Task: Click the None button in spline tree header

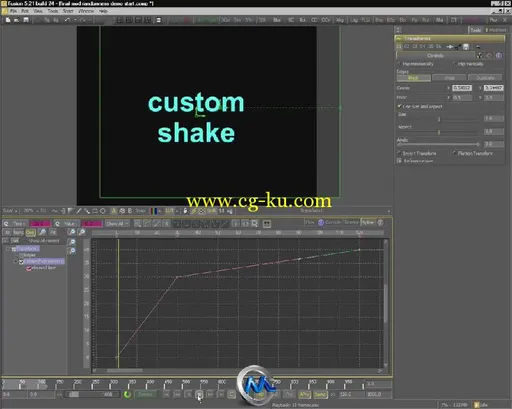Action: (x=18, y=232)
